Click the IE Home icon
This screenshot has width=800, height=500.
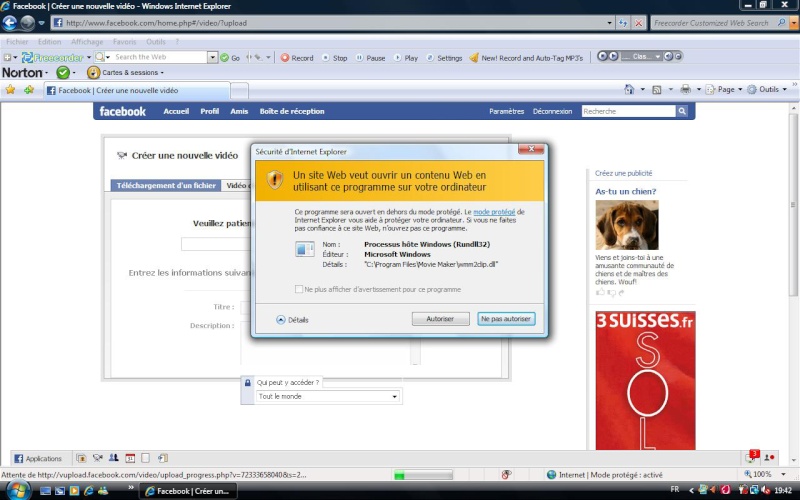click(x=629, y=89)
